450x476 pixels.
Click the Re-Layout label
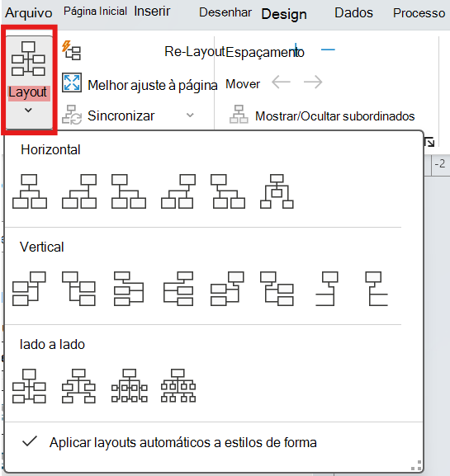195,52
